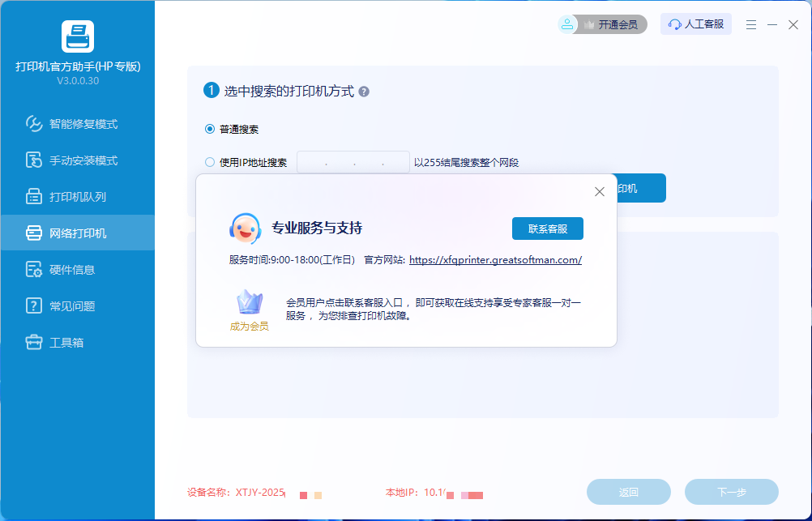Click the 开通会员 membership button

(x=602, y=24)
